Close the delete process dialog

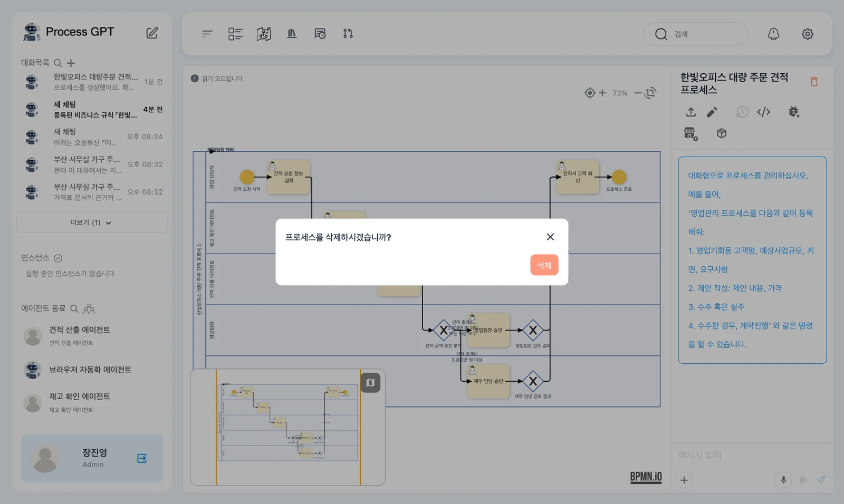click(x=550, y=237)
